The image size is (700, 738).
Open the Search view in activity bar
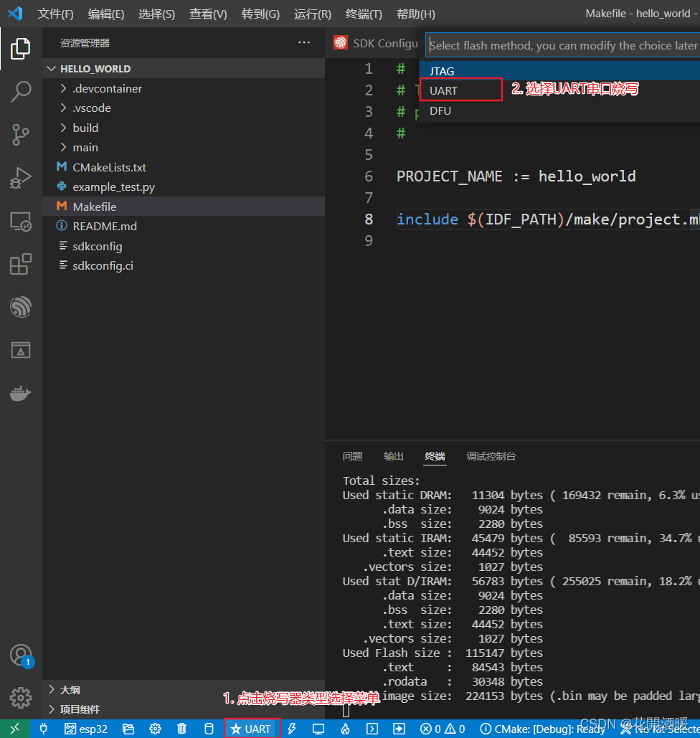pos(20,91)
